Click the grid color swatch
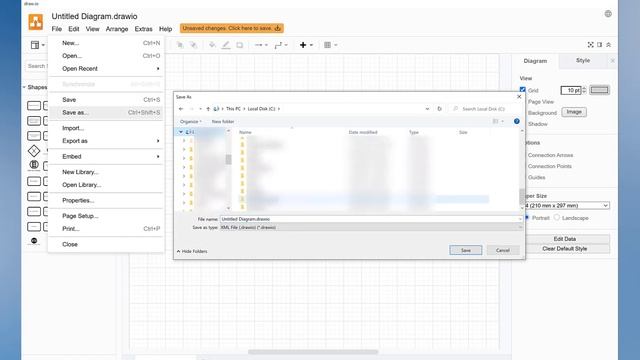 click(x=600, y=90)
